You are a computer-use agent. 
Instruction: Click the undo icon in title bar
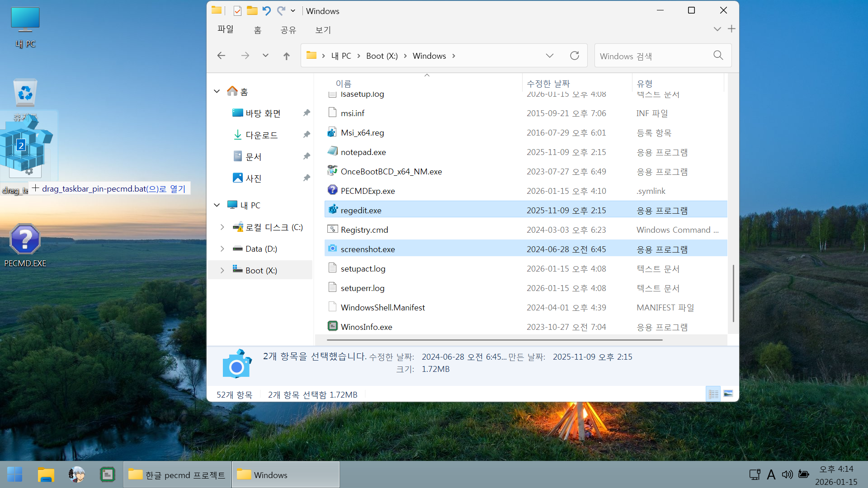(x=266, y=11)
